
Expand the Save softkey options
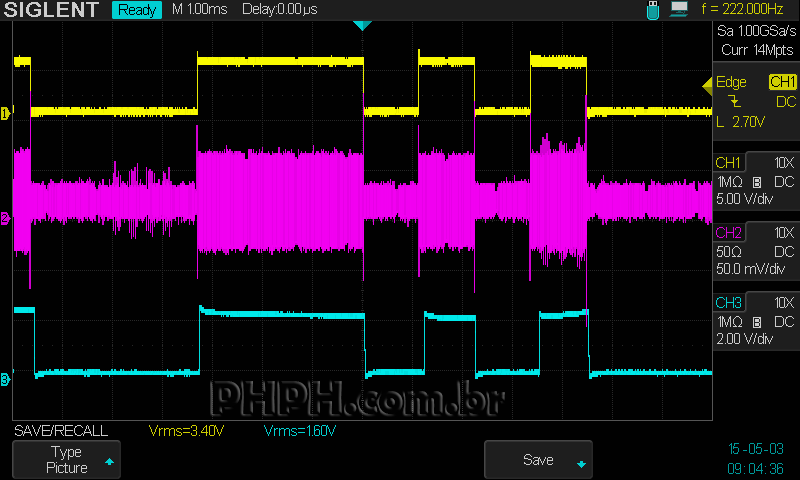click(x=538, y=460)
